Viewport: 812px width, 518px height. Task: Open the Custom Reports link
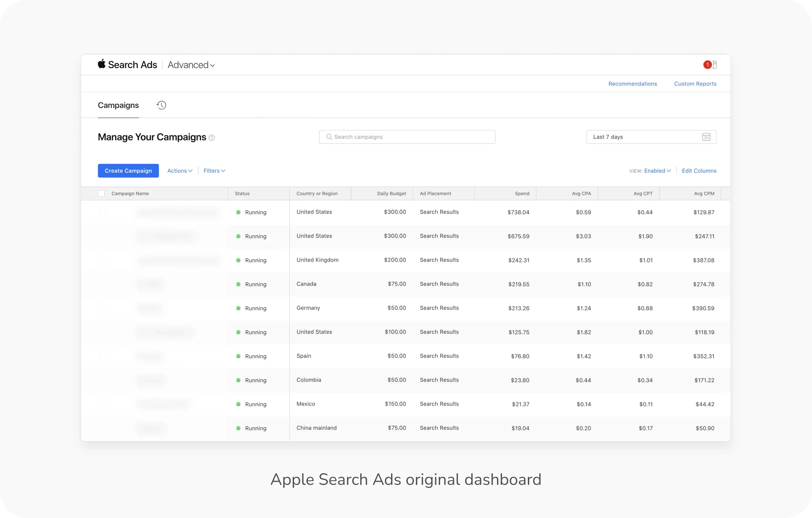pos(695,84)
